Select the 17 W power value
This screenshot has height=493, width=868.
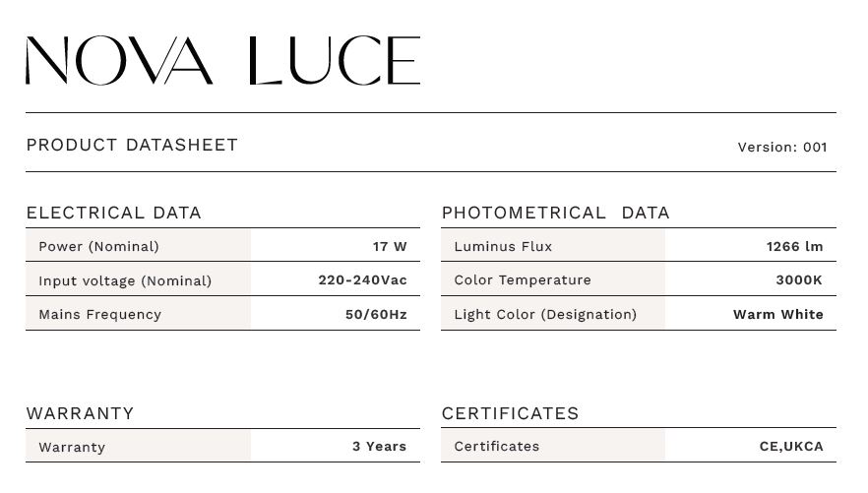tap(390, 246)
